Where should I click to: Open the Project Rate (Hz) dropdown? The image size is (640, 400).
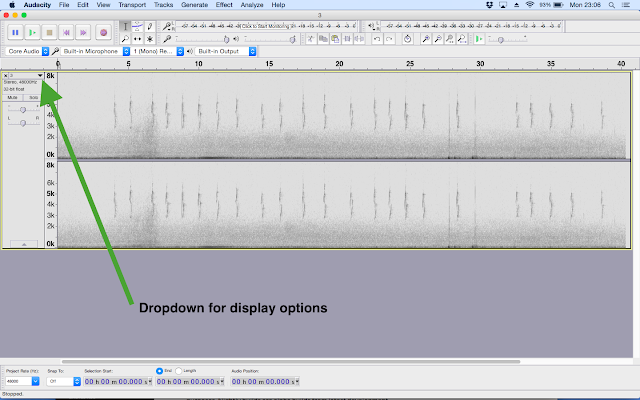click(22, 381)
